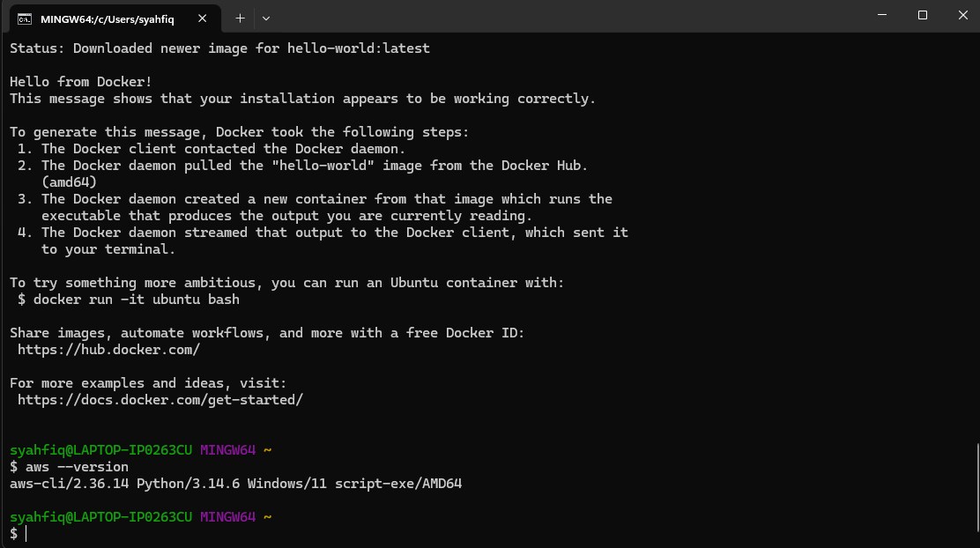Minimize the terminal window

(882, 15)
